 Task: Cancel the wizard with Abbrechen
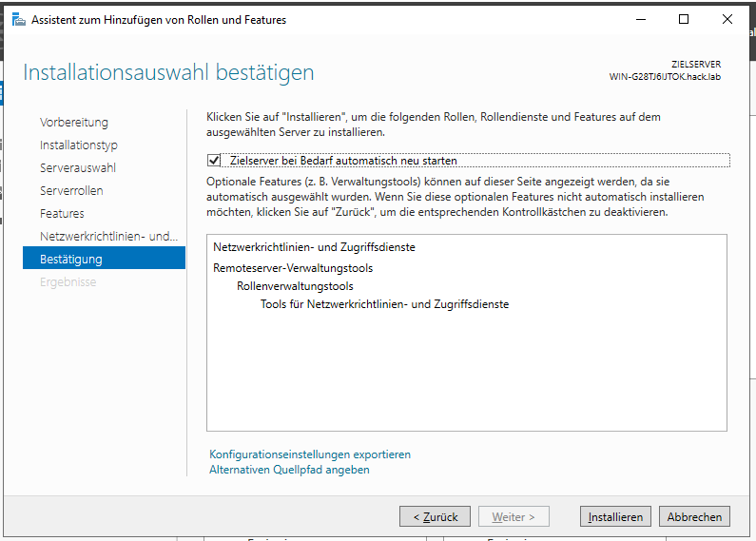coord(695,517)
